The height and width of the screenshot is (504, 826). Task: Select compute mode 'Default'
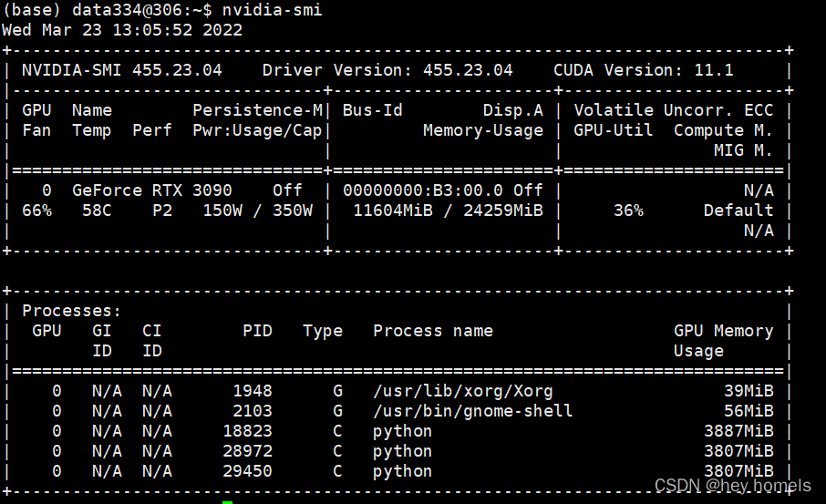pyautogui.click(x=738, y=211)
